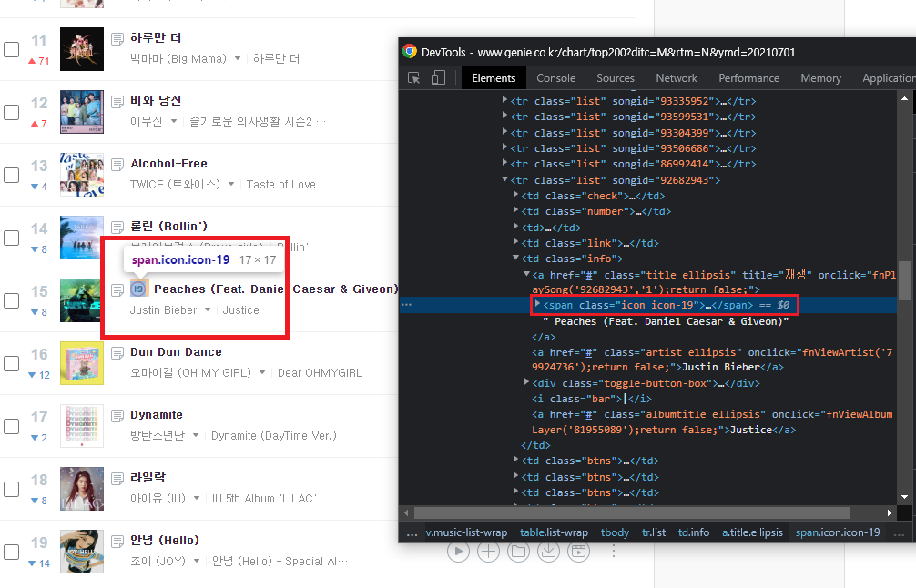Click the scroll-down arrow in the Elements panel
The image size is (916, 588).
[x=904, y=497]
